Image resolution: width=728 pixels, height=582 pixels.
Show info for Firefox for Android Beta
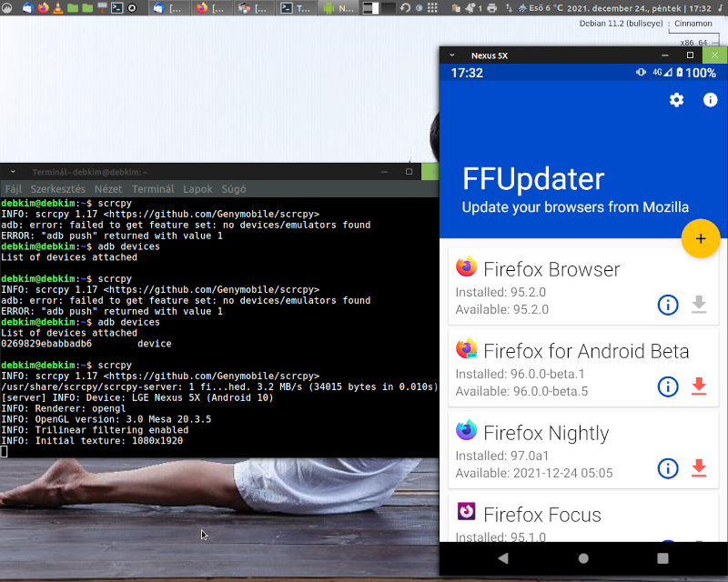668,386
